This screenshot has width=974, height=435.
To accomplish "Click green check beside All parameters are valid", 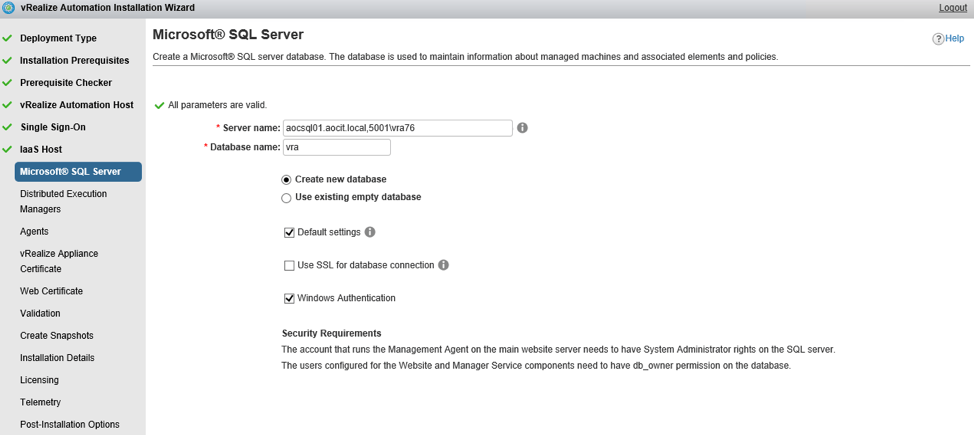I will (159, 105).
